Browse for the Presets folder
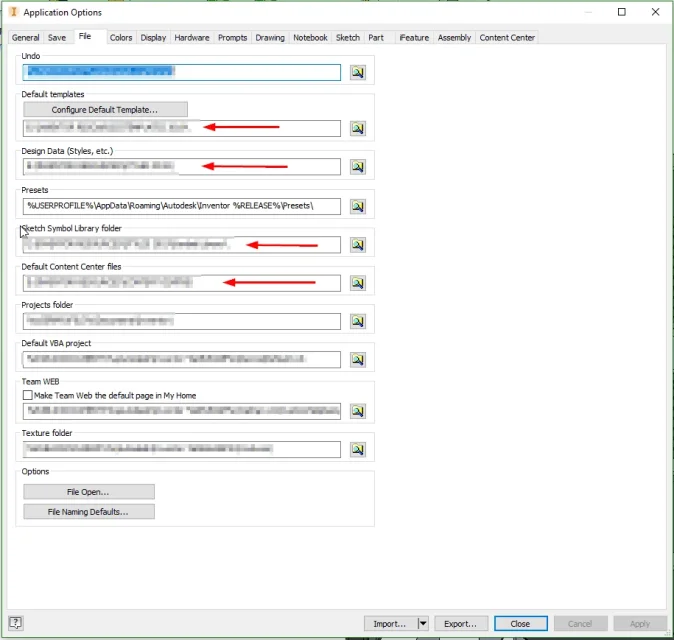 [x=358, y=206]
